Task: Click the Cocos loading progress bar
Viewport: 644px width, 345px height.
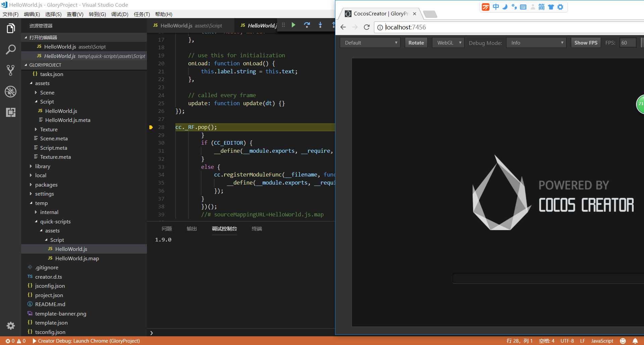Action: 548,278
